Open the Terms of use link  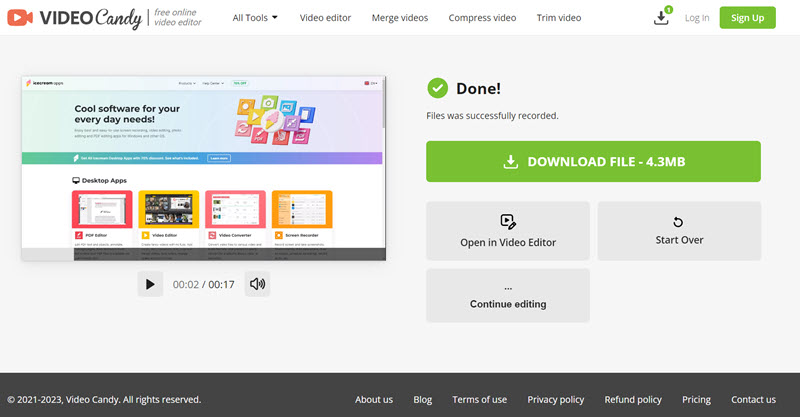click(x=480, y=400)
